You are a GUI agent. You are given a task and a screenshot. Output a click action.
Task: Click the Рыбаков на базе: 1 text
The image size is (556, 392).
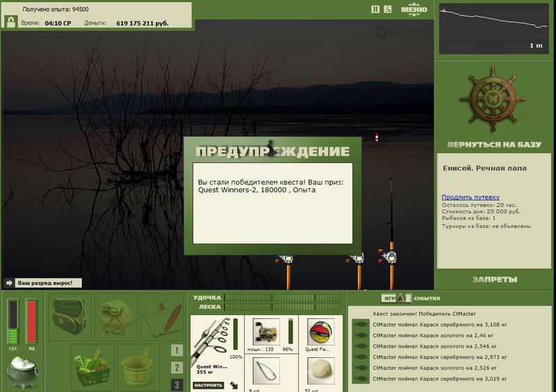(468, 218)
